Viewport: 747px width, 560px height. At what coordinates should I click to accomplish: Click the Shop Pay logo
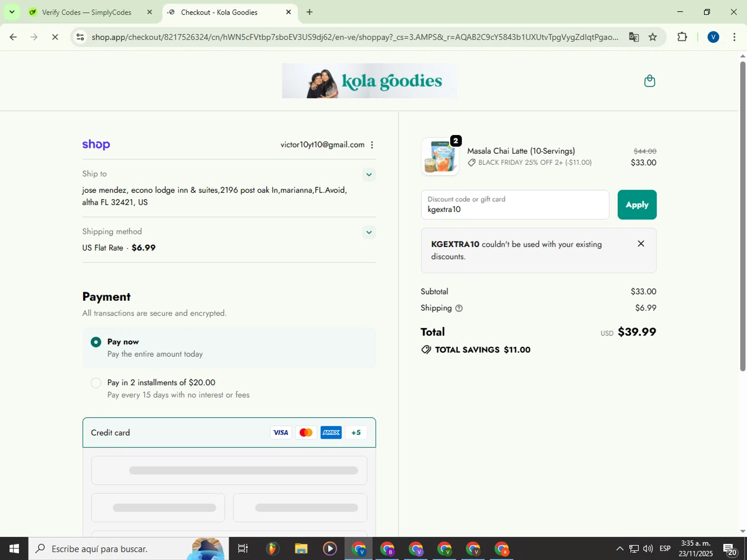96,144
